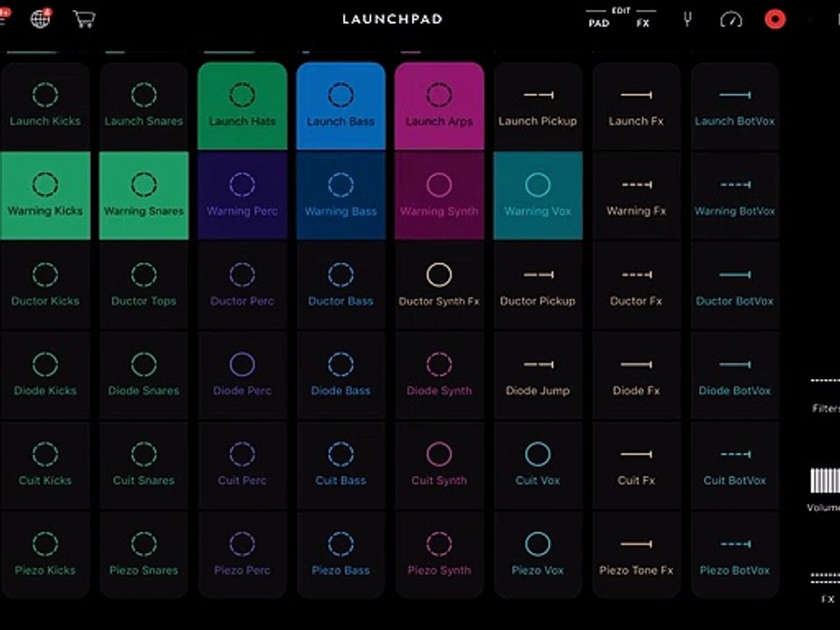Viewport: 840px width, 630px height.
Task: Tap the Cuit BotVox pad
Action: 734,465
